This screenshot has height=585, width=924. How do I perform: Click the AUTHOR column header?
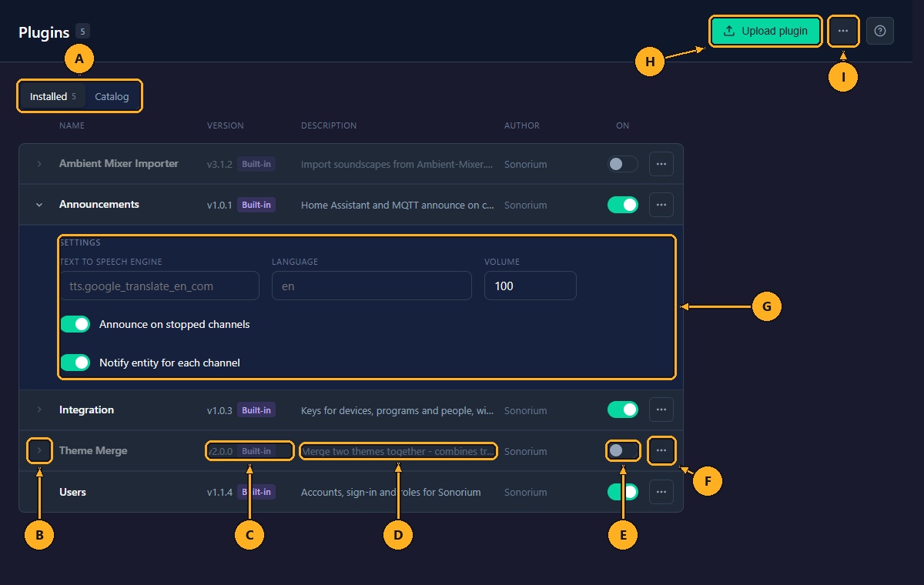point(522,125)
